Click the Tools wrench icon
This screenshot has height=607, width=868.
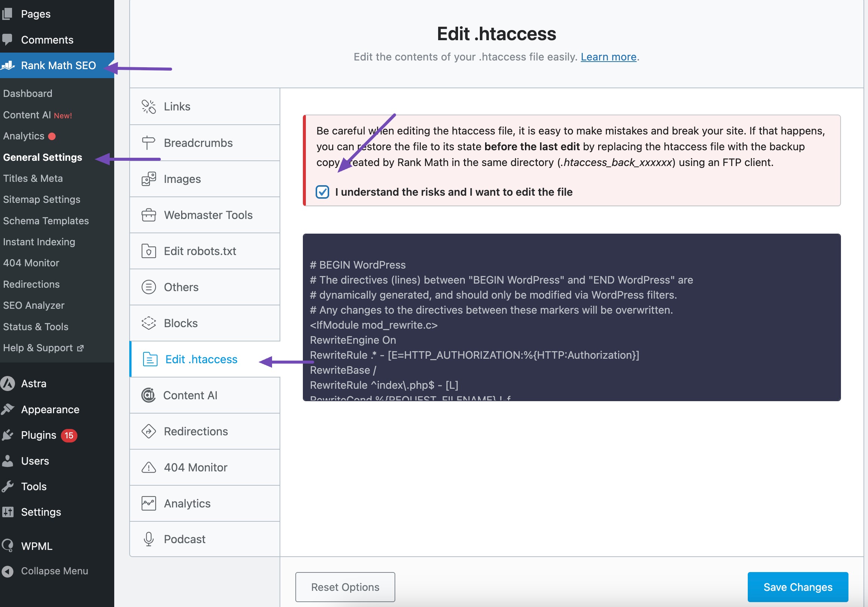8,486
